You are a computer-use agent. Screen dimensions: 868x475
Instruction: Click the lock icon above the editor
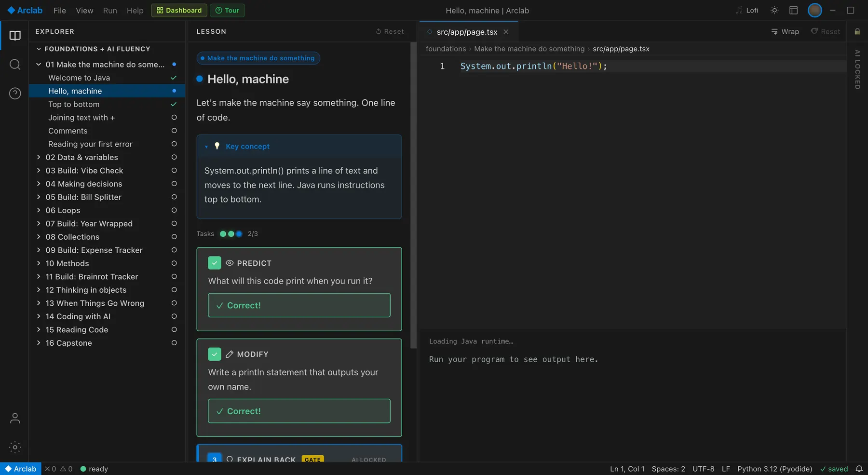(857, 31)
